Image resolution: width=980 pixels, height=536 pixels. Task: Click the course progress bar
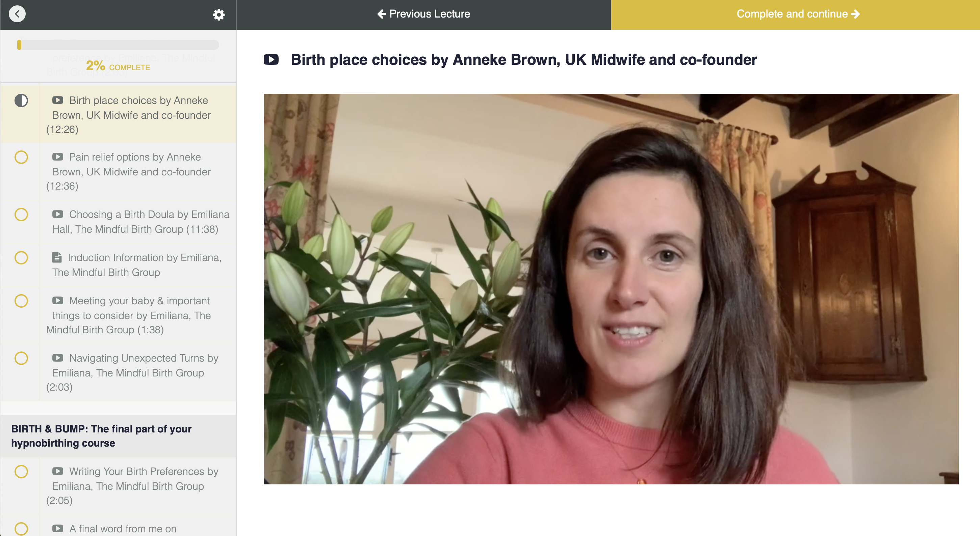pyautogui.click(x=118, y=45)
